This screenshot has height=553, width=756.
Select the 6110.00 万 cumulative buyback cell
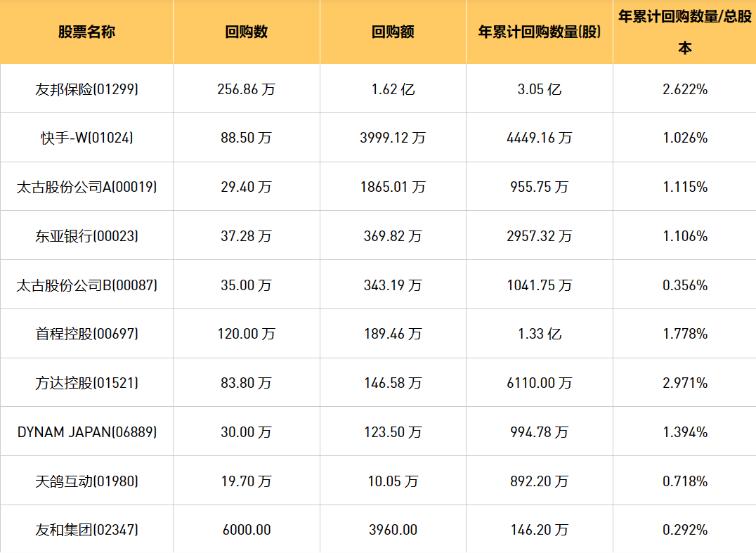click(539, 383)
